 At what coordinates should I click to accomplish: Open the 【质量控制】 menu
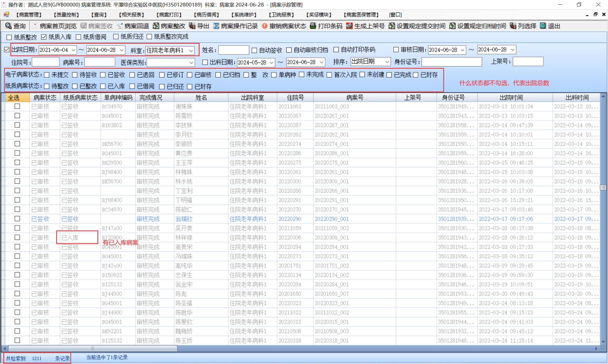coord(66,15)
